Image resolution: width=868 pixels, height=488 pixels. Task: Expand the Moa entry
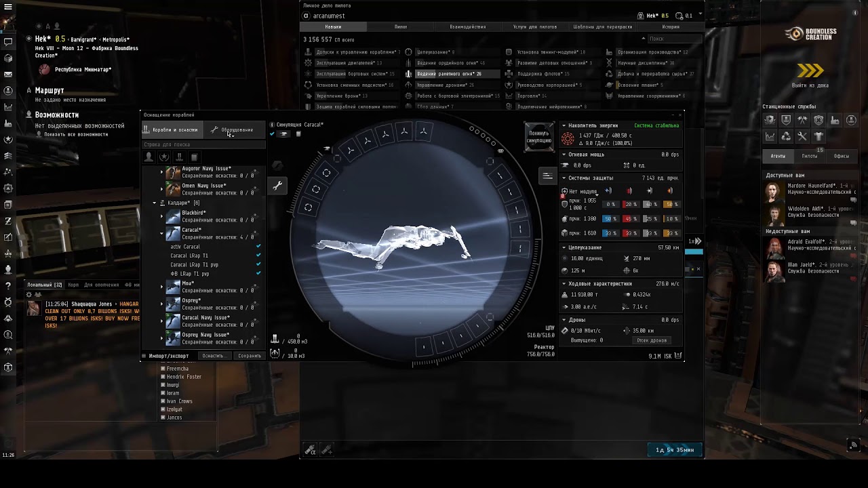[x=162, y=287]
